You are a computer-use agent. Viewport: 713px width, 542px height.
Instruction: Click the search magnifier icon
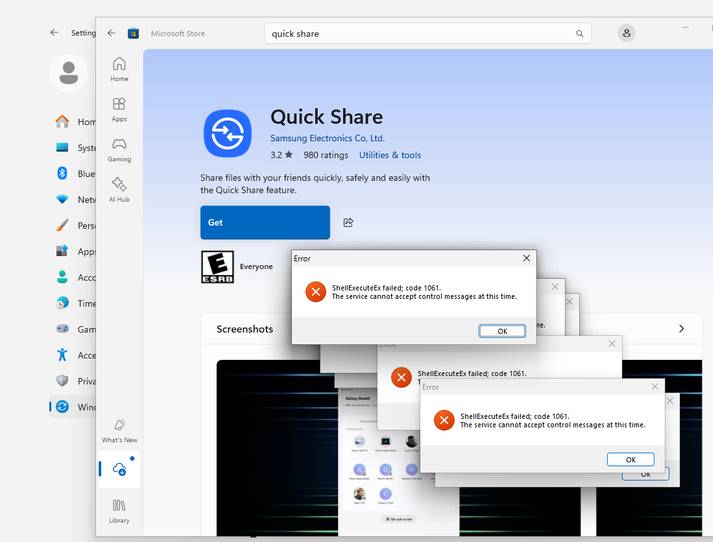click(579, 34)
